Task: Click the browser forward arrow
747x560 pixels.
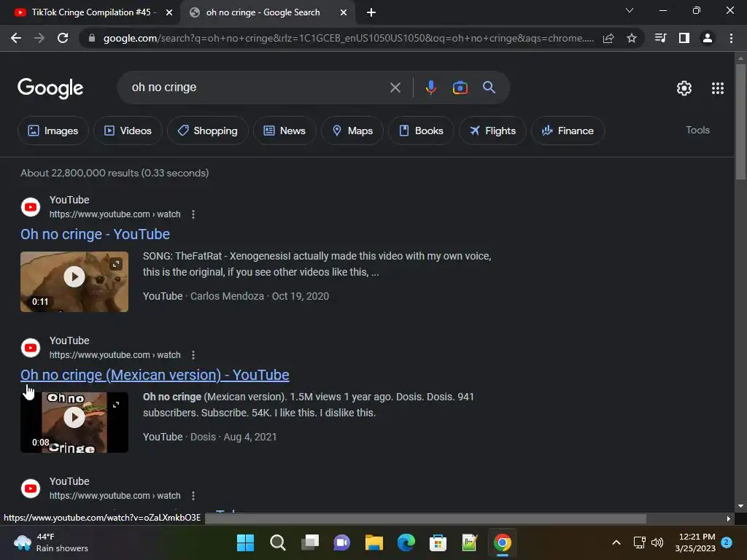Action: 39,38
